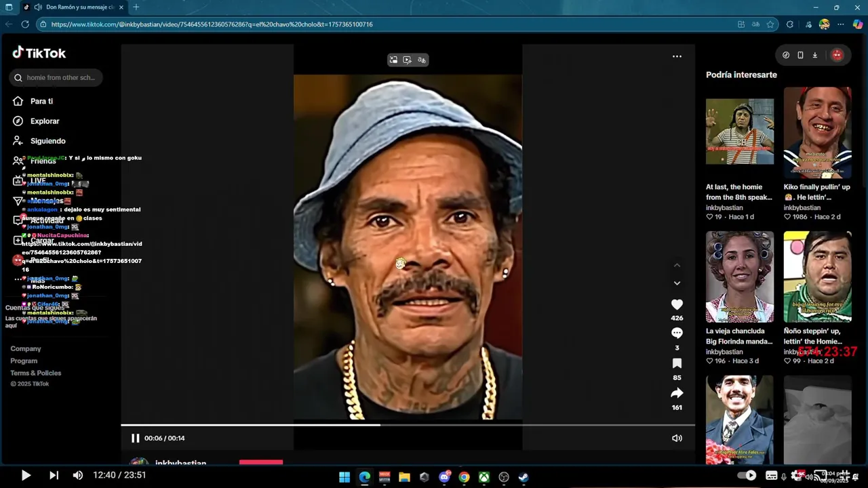The width and height of the screenshot is (868, 488).
Task: Open comments via the speech bubble icon
Action: click(677, 333)
